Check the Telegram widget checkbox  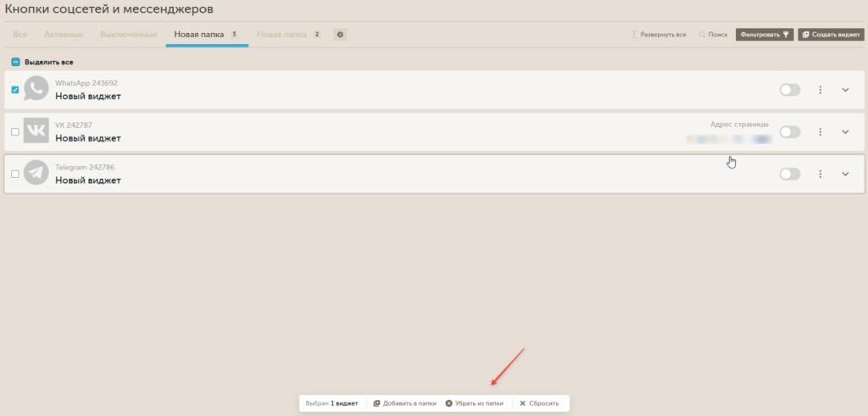coord(15,174)
